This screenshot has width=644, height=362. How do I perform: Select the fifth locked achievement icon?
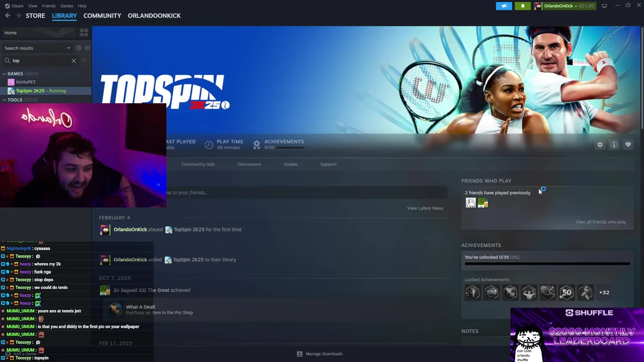pyautogui.click(x=547, y=292)
